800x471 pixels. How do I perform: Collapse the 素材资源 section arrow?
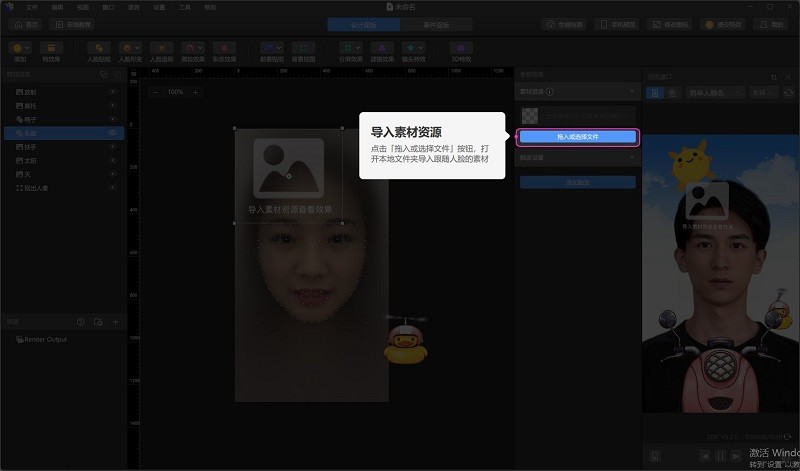click(632, 92)
